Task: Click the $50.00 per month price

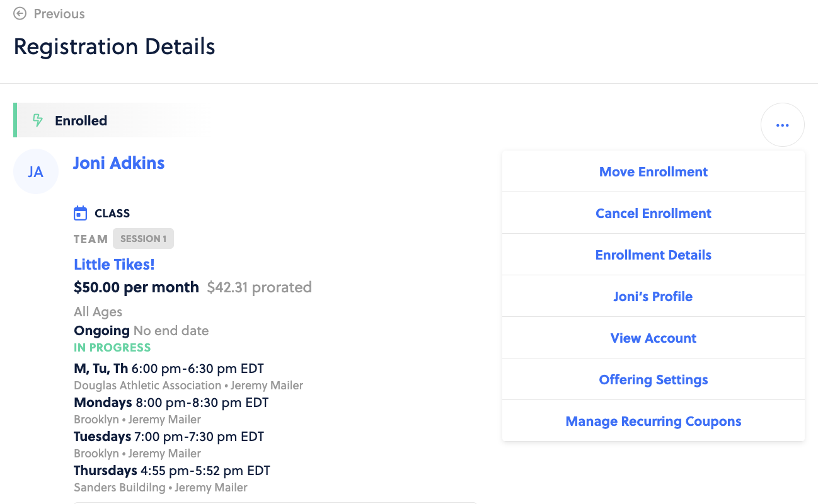Action: tap(136, 287)
